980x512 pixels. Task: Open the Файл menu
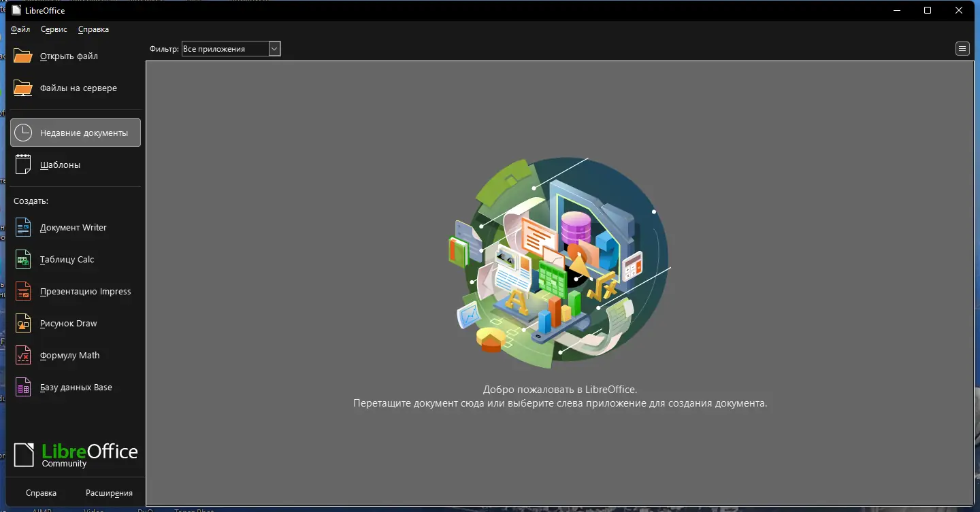pyautogui.click(x=20, y=29)
